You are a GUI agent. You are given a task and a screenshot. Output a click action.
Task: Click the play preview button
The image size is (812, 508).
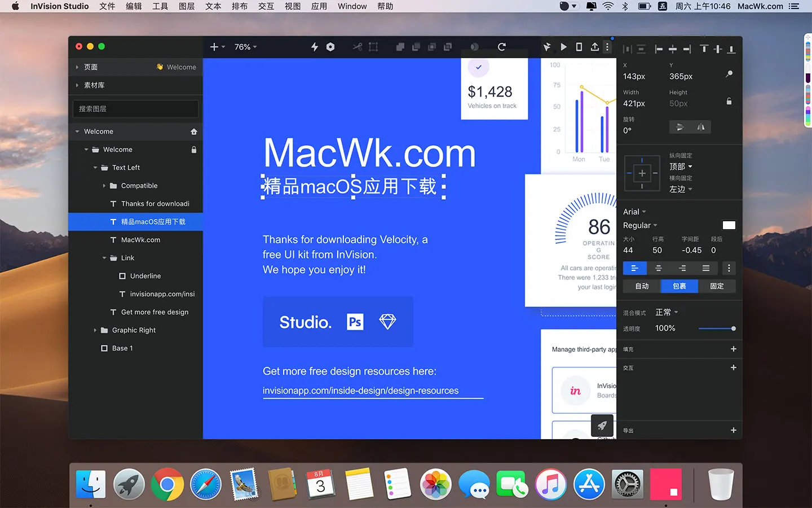(563, 47)
